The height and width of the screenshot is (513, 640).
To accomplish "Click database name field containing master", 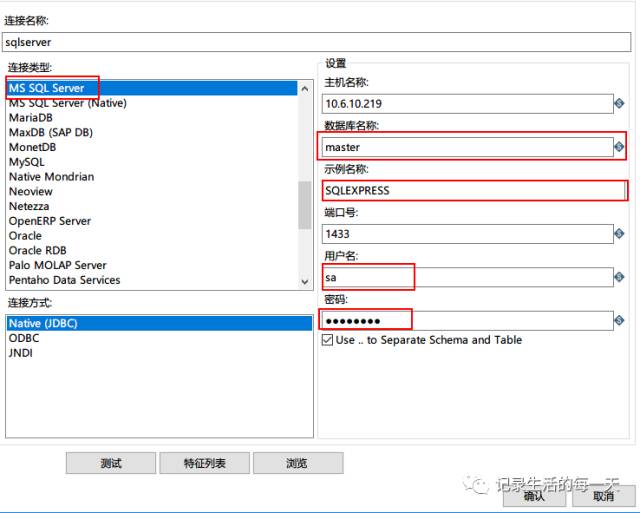I will 468,147.
